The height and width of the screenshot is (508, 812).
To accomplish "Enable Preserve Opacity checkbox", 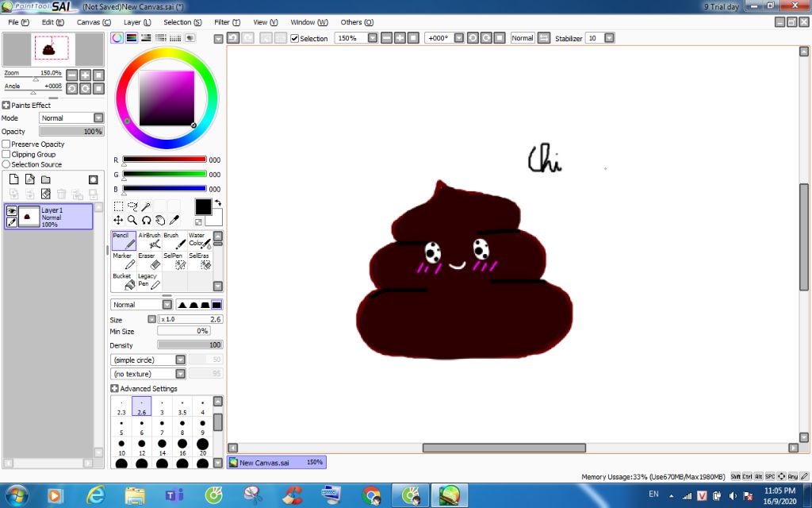I will [6, 144].
